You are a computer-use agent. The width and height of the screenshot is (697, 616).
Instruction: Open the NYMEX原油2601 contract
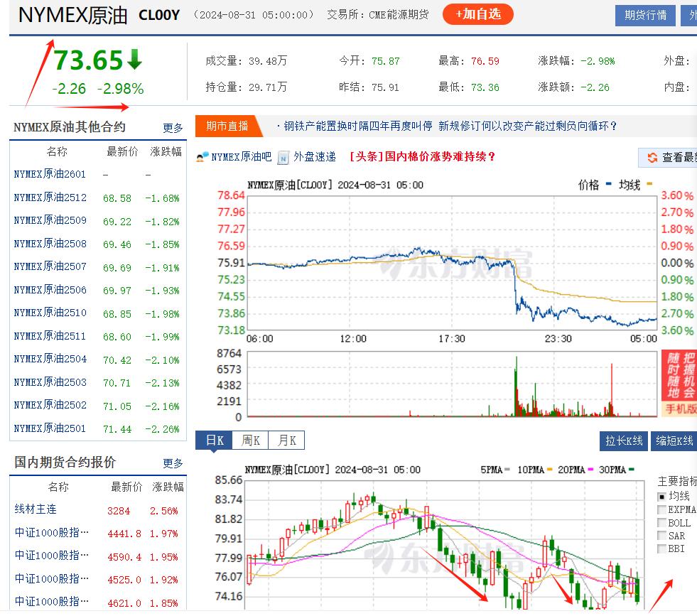[50, 174]
